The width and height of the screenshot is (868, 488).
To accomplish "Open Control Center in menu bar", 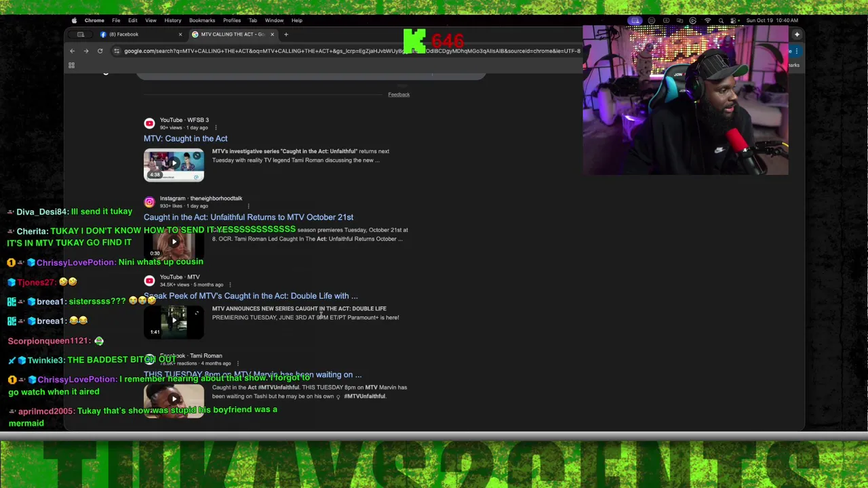I will click(x=733, y=20).
